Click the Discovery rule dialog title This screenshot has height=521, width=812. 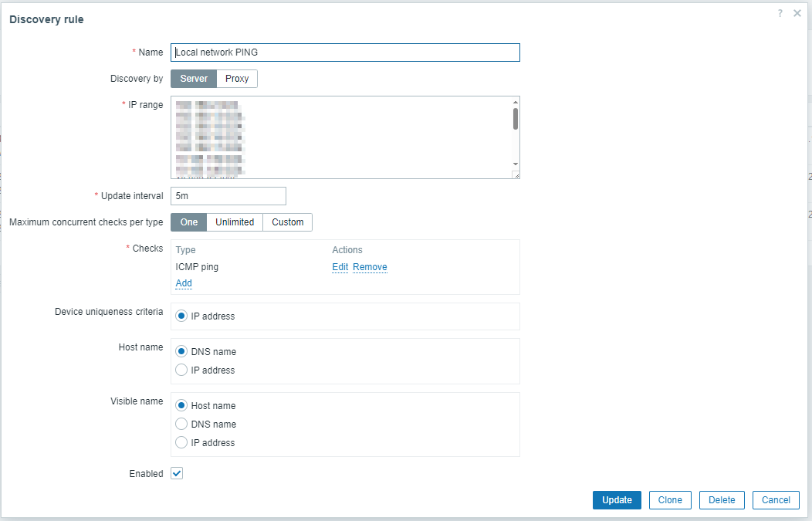(46, 19)
